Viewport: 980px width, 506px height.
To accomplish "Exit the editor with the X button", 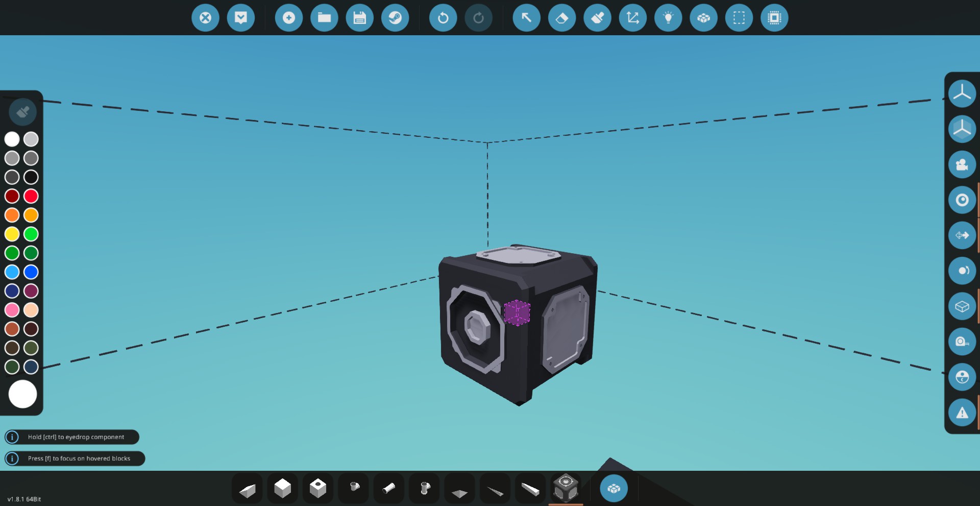I will (x=205, y=18).
